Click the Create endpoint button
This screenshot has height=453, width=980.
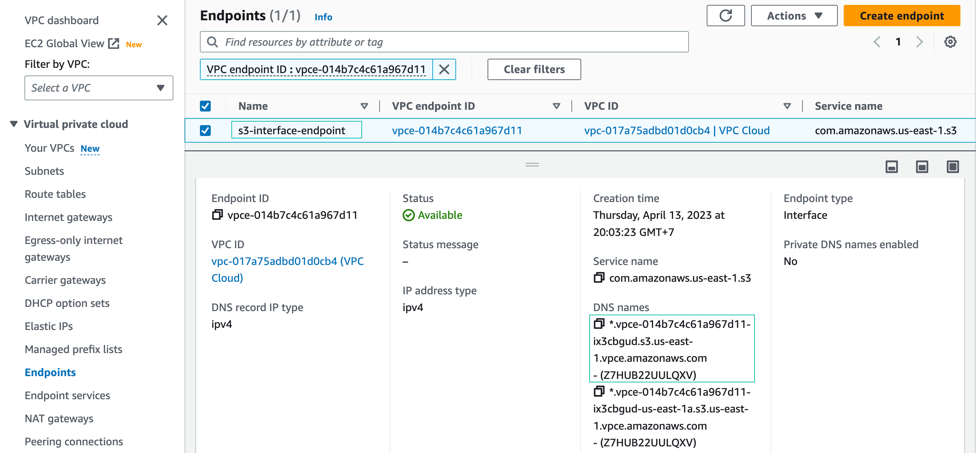pyautogui.click(x=901, y=16)
